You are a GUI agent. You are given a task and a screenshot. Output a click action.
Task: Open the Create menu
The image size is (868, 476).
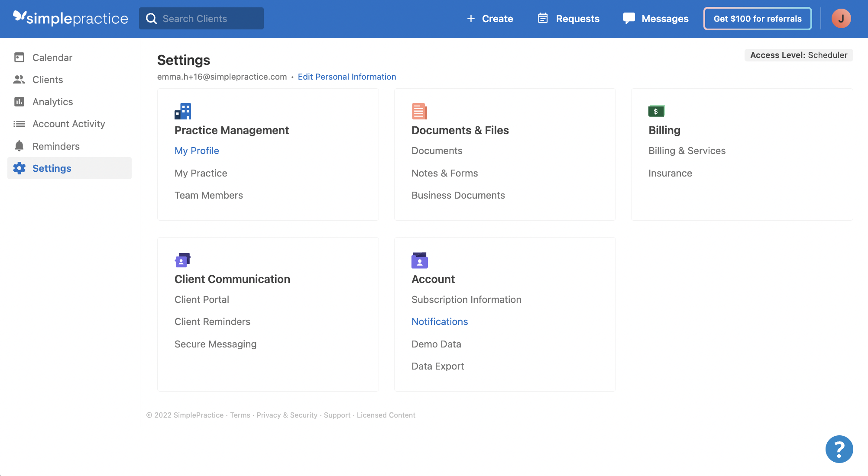[490, 19]
